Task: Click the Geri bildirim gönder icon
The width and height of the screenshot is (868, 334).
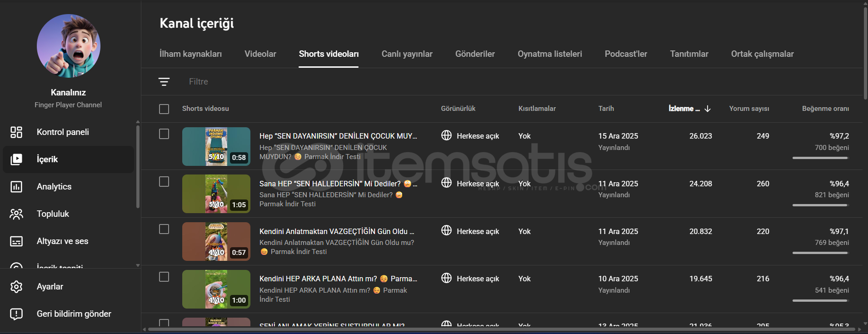Action: click(16, 314)
